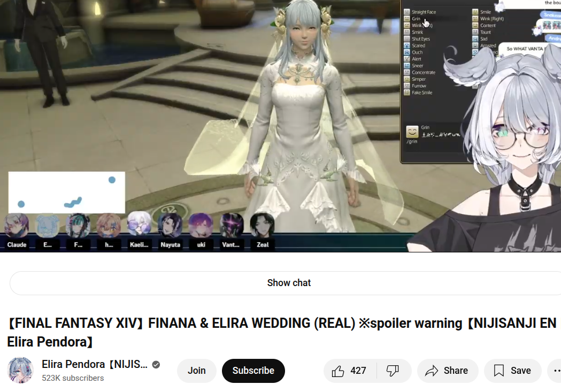Choose Smirk emote in list

tap(413, 32)
